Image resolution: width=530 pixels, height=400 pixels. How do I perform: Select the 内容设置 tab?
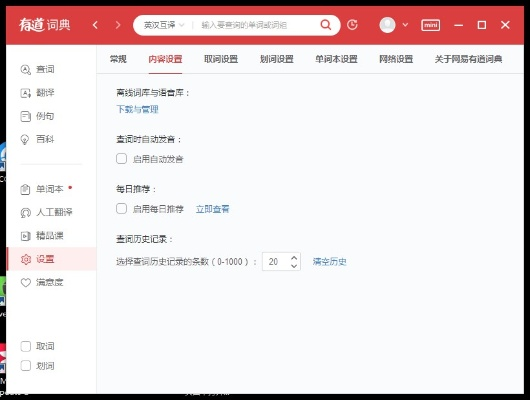165,59
